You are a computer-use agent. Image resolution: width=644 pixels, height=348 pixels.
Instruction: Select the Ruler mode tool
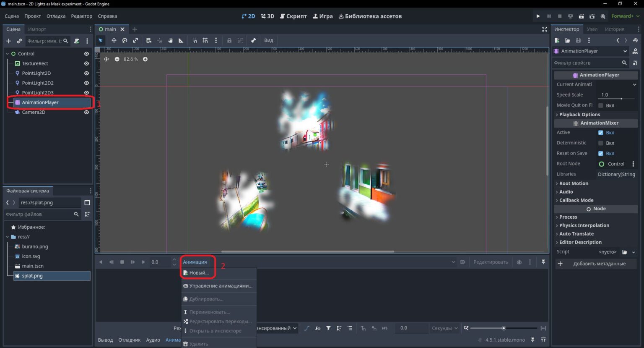[181, 40]
